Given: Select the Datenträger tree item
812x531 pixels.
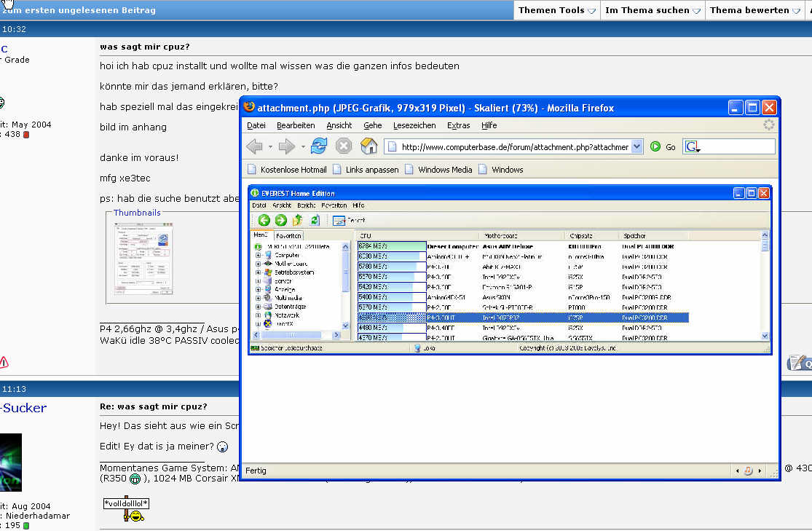Looking at the screenshot, I should pyautogui.click(x=290, y=307).
